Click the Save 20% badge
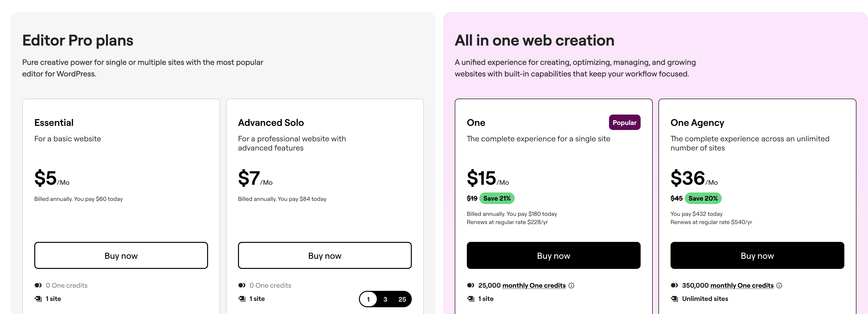 coord(703,198)
